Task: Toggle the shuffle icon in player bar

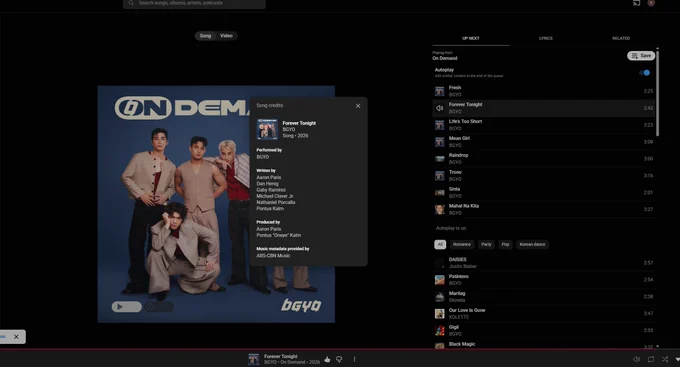Action: (665, 359)
